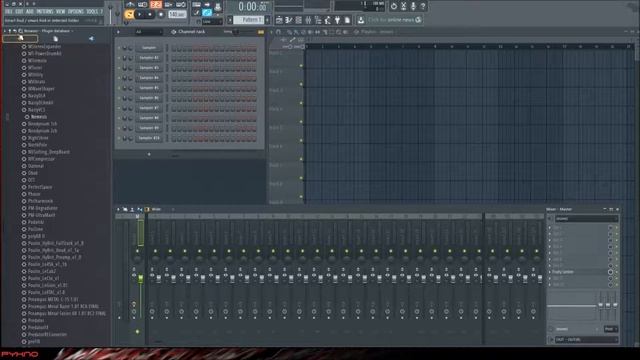Toggle first step of Sampler #4 row
Viewport: 640px width, 360px height.
(x=174, y=78)
